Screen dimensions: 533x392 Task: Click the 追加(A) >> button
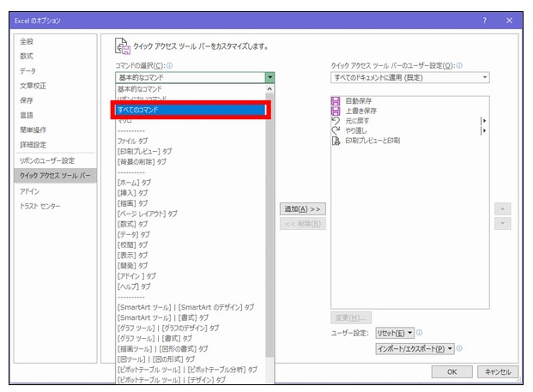(x=302, y=209)
